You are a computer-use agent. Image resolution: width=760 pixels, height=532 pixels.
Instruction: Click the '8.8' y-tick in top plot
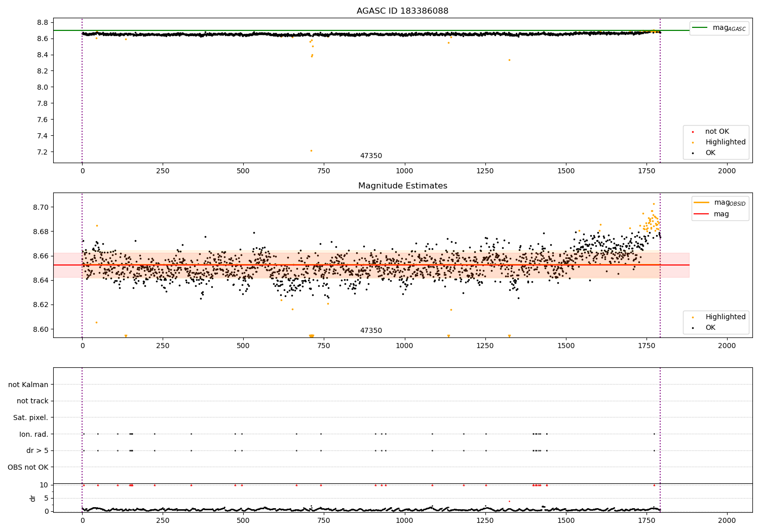click(43, 22)
